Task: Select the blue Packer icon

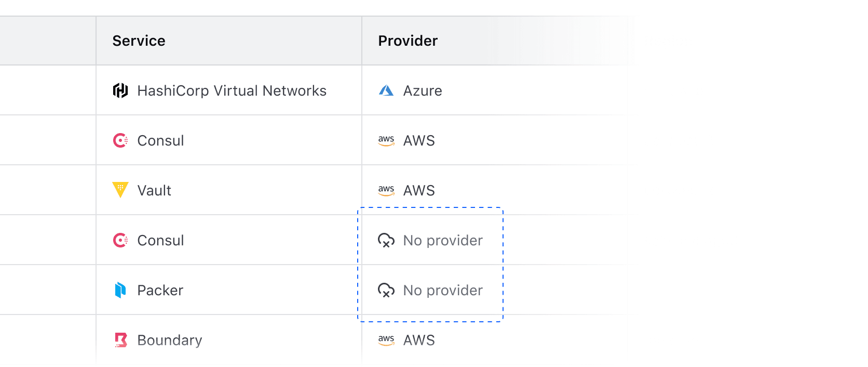Action: (x=120, y=290)
